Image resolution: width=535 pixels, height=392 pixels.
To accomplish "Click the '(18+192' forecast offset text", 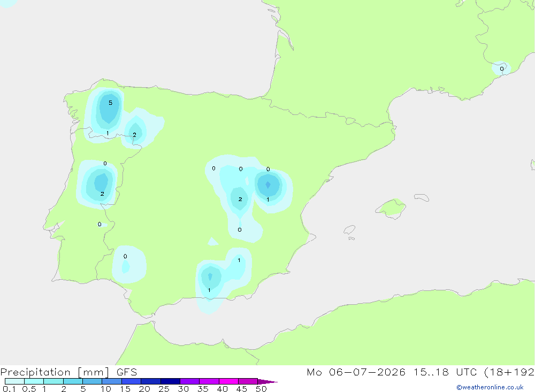I will [x=509, y=372].
